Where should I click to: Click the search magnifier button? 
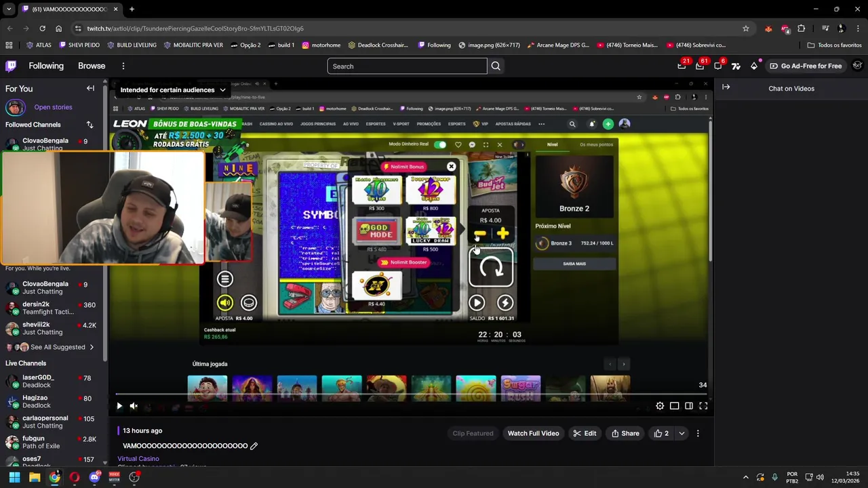coord(496,66)
